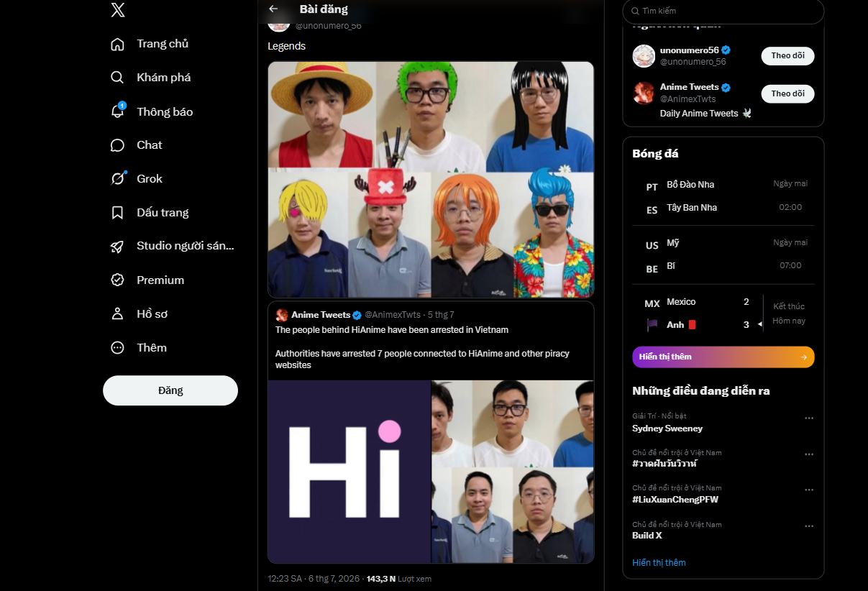The width and height of the screenshot is (868, 591).
Task: Click Anime Tweets avatar in quoted post
Action: [282, 315]
